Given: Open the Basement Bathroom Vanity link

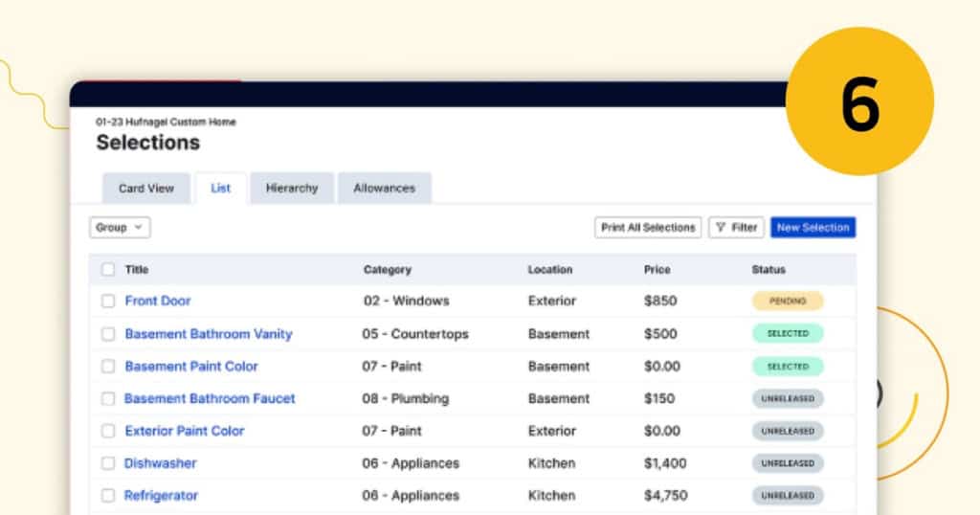Looking at the screenshot, I should [x=209, y=334].
